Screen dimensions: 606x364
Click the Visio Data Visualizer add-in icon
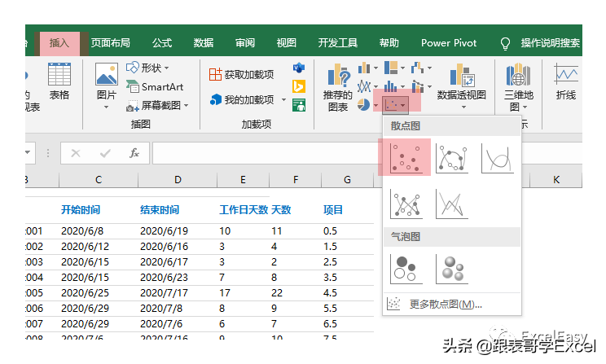pyautogui.click(x=298, y=68)
